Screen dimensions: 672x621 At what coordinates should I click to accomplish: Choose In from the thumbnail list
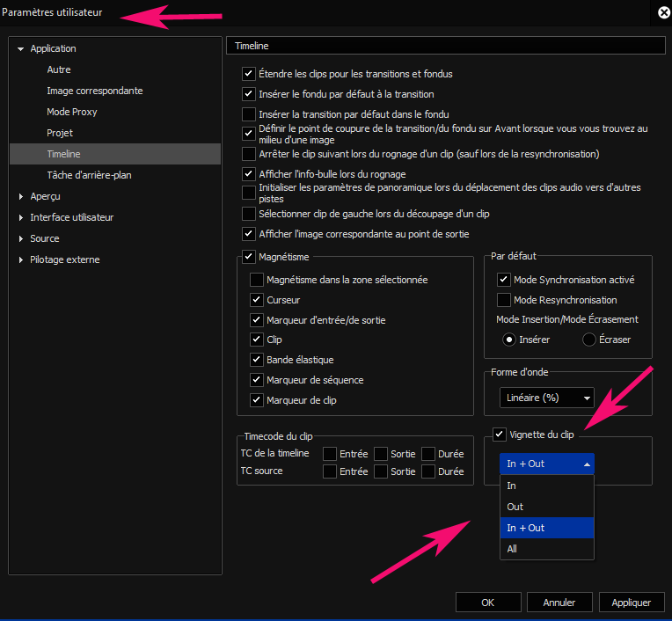pyautogui.click(x=547, y=486)
